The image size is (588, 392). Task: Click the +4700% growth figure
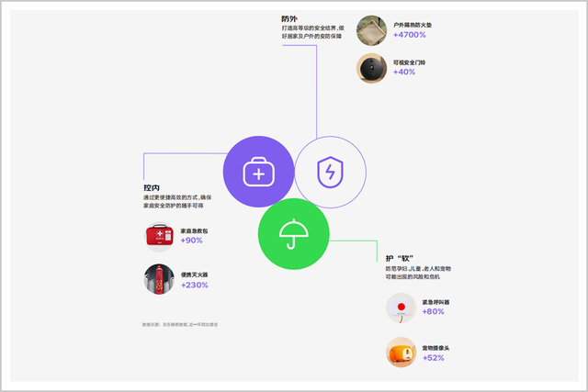pos(410,35)
